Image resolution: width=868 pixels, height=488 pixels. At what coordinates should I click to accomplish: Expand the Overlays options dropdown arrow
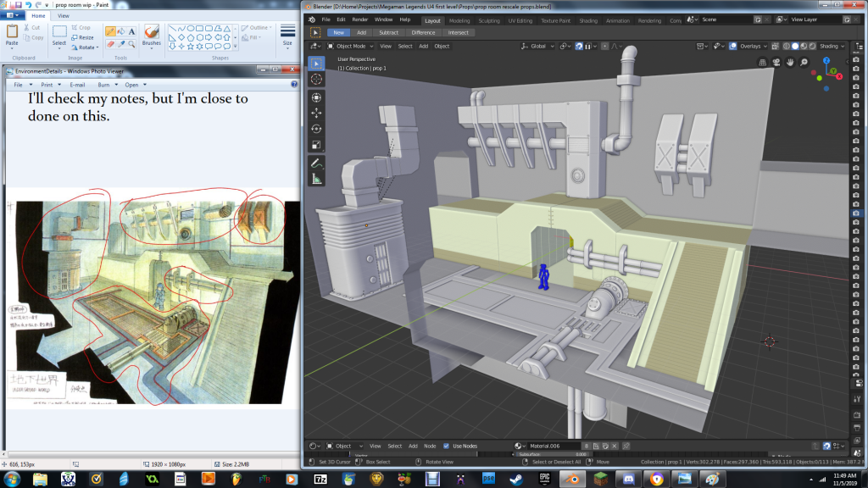pyautogui.click(x=765, y=47)
